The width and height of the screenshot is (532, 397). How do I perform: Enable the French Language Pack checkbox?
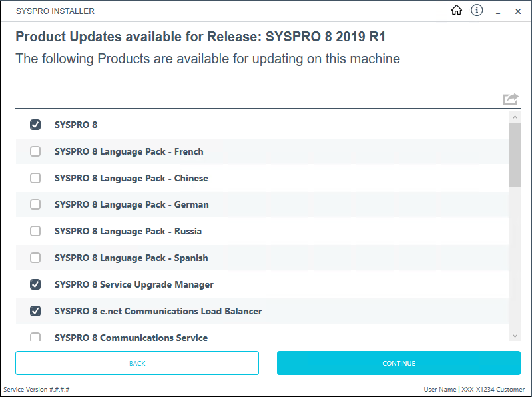coord(35,151)
